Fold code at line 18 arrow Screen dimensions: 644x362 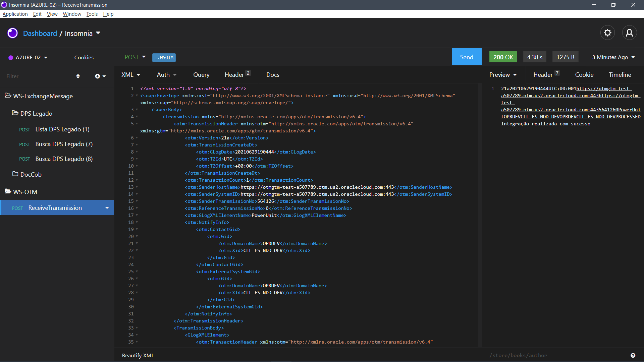tap(137, 222)
